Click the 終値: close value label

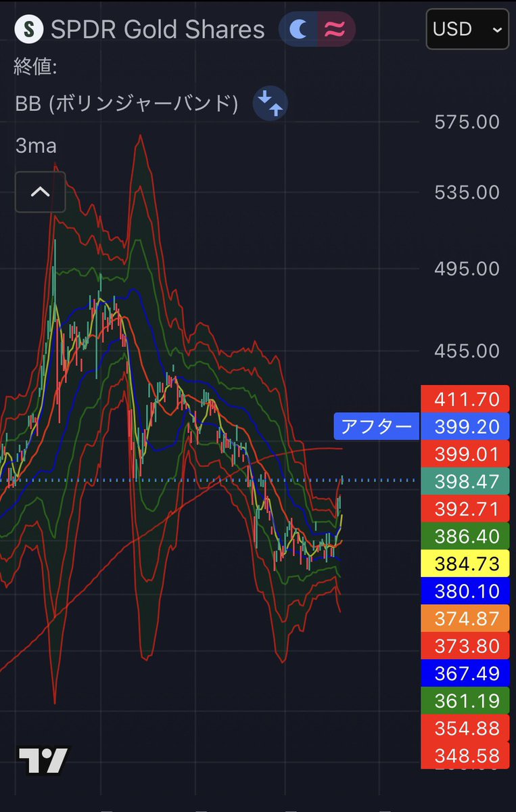click(36, 66)
